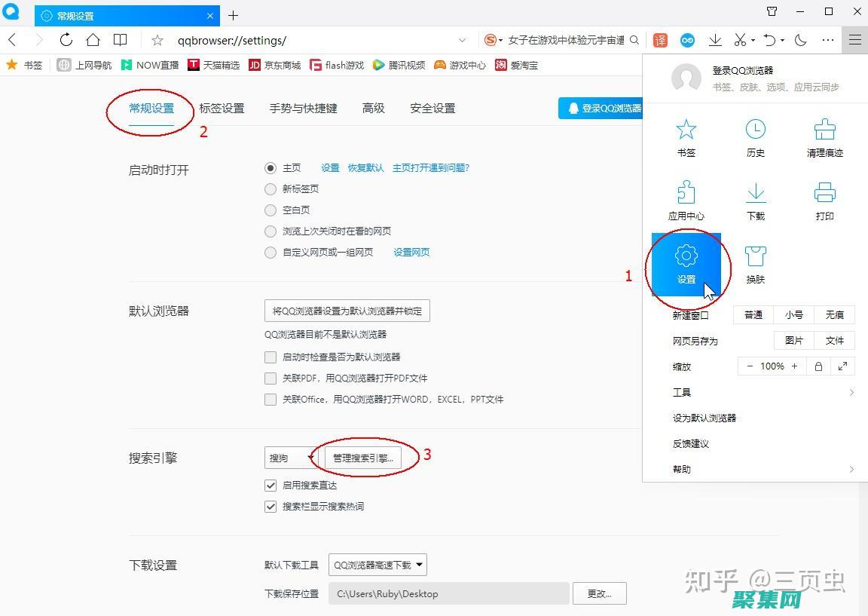868x616 pixels.
Task: Select the 新标签页 radio button
Action: [x=270, y=189]
